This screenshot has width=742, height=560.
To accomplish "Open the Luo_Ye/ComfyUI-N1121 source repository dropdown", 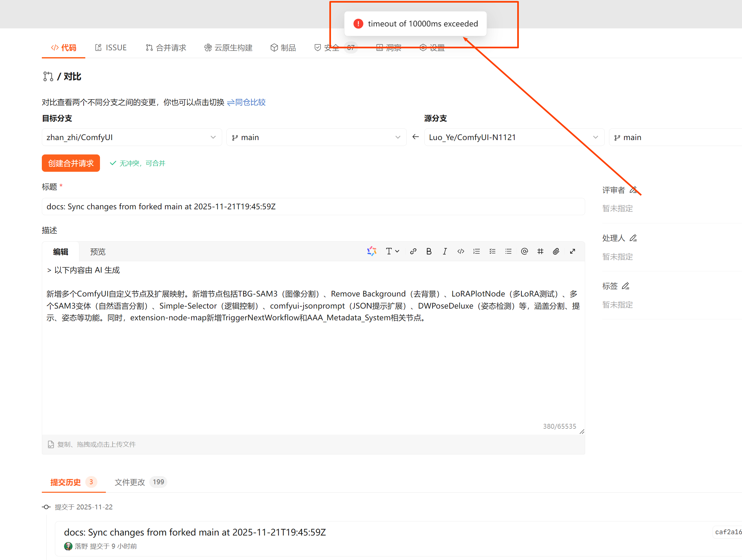I will [x=514, y=137].
